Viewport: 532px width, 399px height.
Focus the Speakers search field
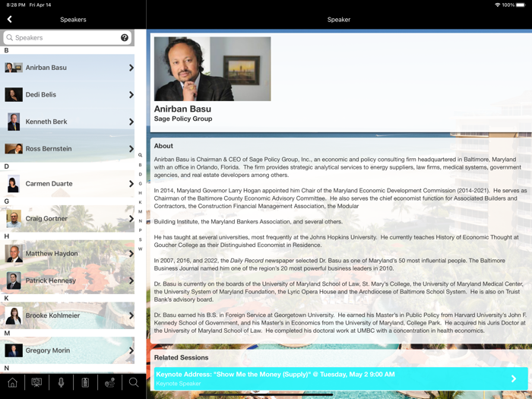coord(67,38)
